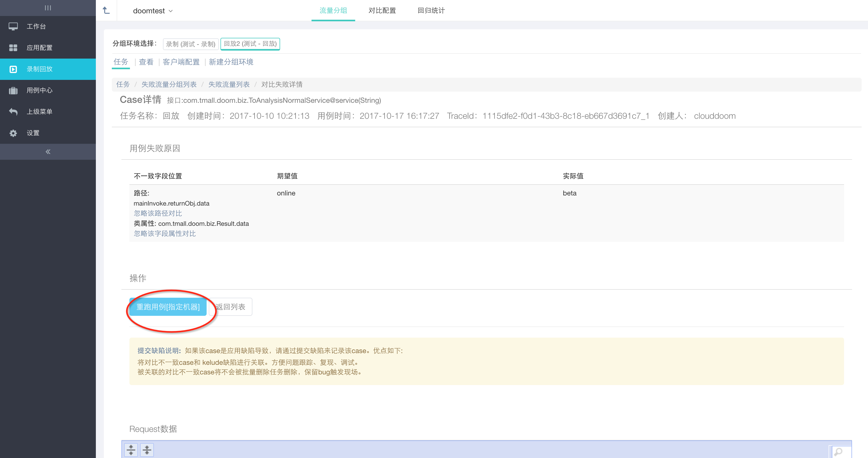The width and height of the screenshot is (868, 458).
Task: Click the 设置 gear icon
Action: pos(13,133)
